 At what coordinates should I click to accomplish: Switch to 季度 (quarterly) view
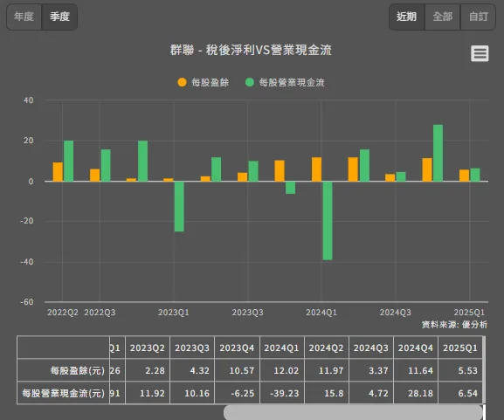tap(59, 17)
